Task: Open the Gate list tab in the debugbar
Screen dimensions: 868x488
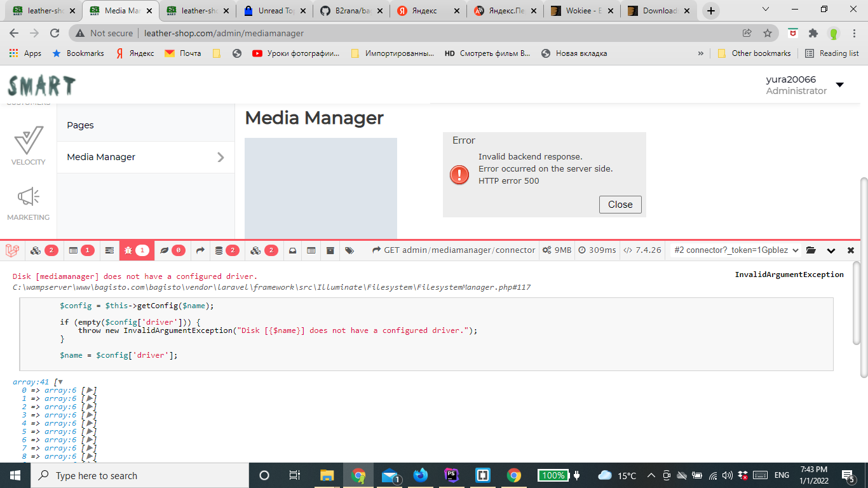Action: click(x=311, y=250)
